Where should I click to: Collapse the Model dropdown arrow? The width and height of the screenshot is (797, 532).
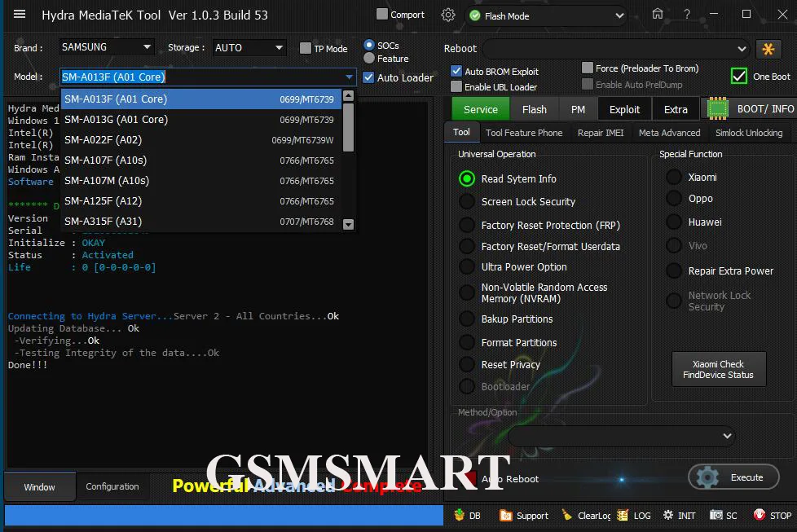[x=349, y=77]
